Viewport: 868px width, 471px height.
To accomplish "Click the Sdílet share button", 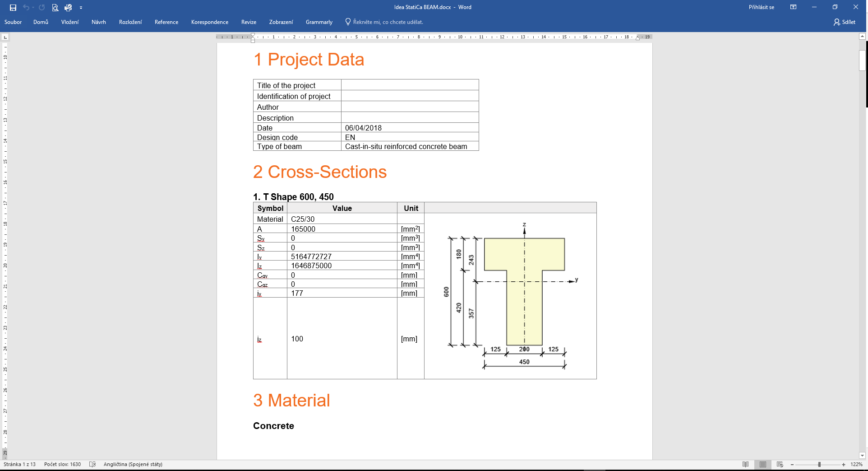I will tap(845, 22).
